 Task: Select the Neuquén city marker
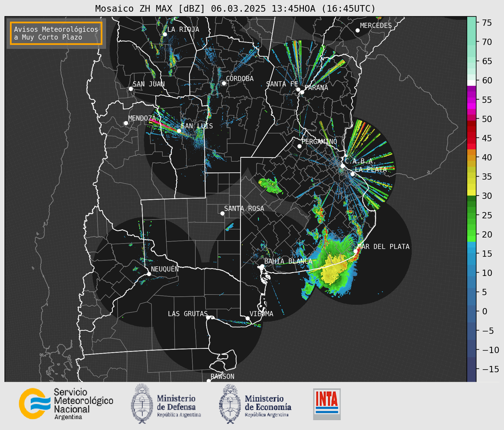(x=149, y=274)
